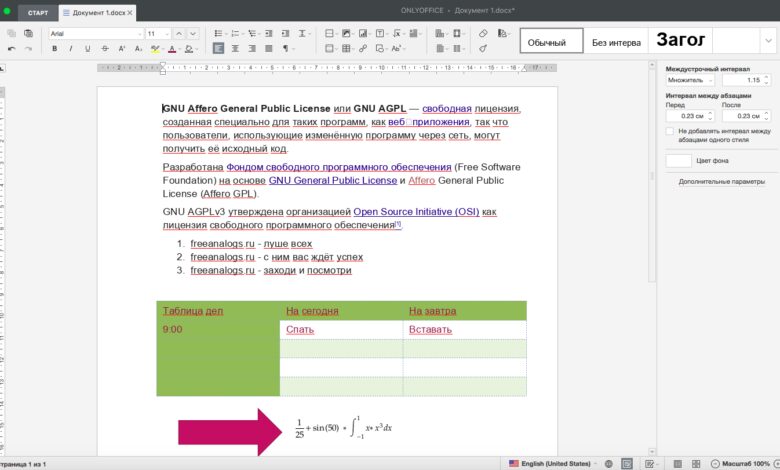
Task: Increase the font size with the up arrow
Action: point(179,33)
